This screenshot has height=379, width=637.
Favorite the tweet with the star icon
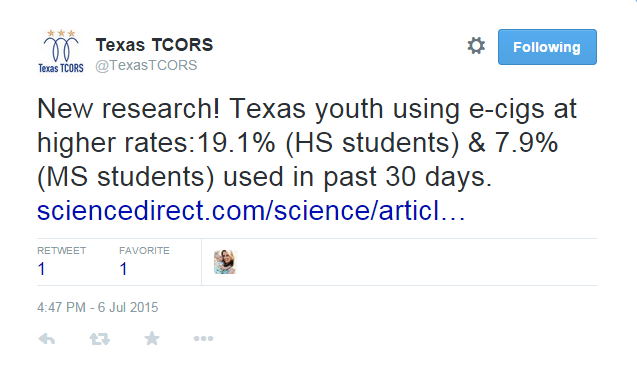point(152,338)
